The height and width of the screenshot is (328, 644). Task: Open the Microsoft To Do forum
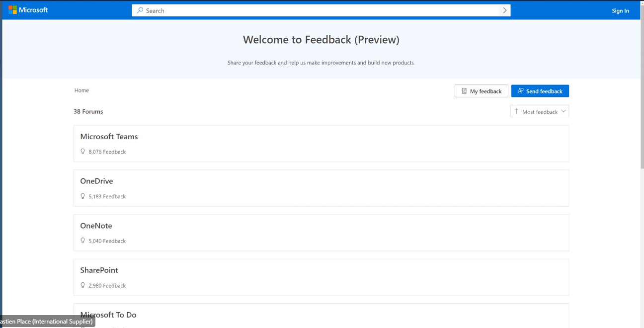[321, 316]
